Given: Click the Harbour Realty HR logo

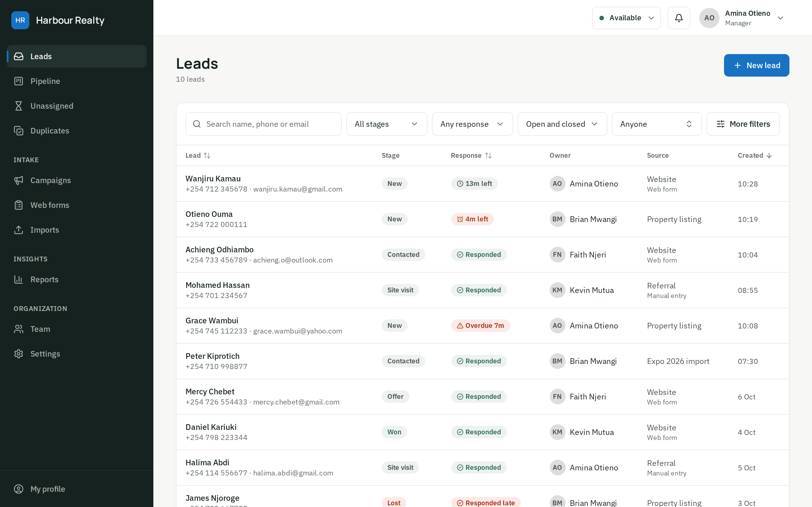Looking at the screenshot, I should click(20, 20).
